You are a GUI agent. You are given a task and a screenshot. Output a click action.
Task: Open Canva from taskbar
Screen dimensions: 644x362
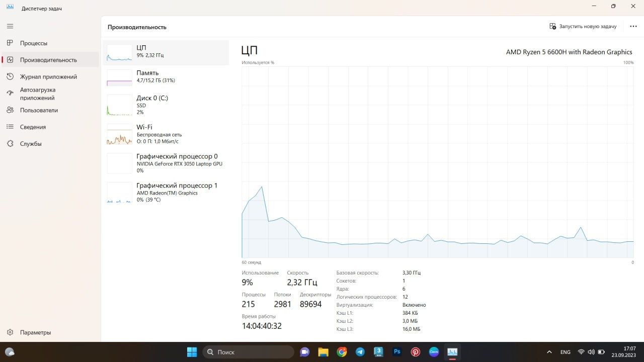tap(434, 352)
